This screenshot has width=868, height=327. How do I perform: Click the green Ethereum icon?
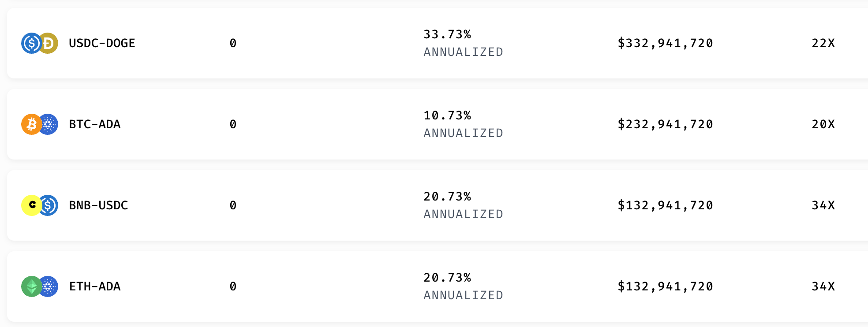(x=32, y=286)
